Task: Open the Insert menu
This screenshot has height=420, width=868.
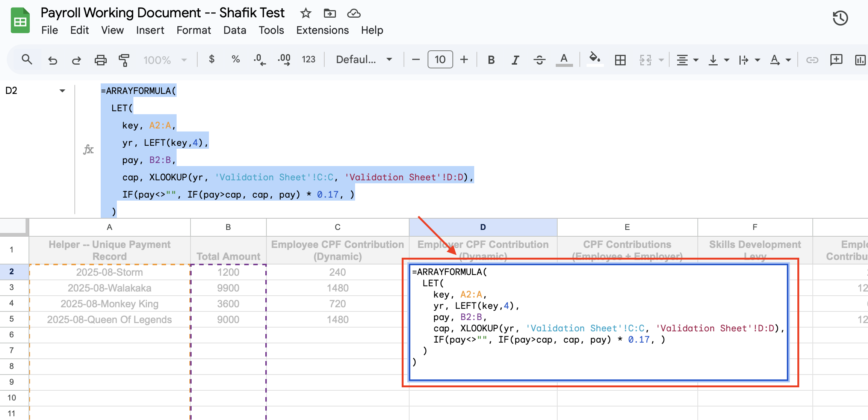Action: pyautogui.click(x=150, y=30)
